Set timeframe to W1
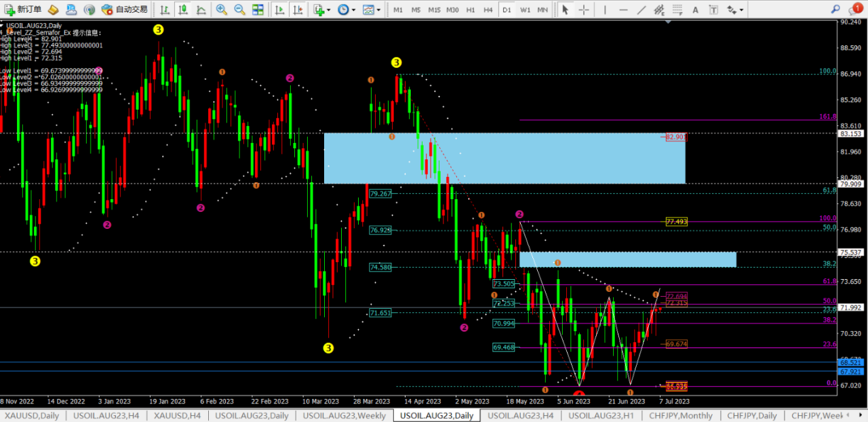Image resolution: width=868 pixels, height=422 pixels. [525, 9]
